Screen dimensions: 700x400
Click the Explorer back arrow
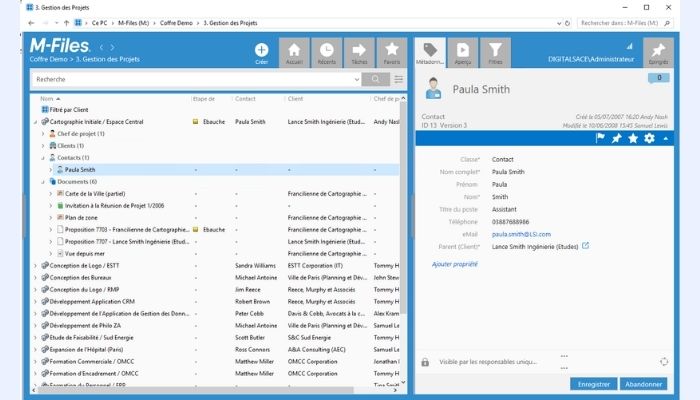(31, 23)
